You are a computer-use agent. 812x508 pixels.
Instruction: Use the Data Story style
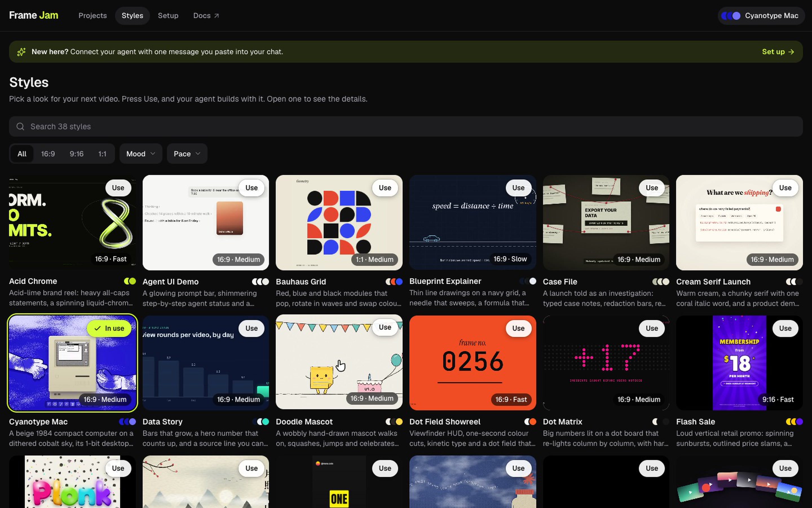[x=252, y=328]
